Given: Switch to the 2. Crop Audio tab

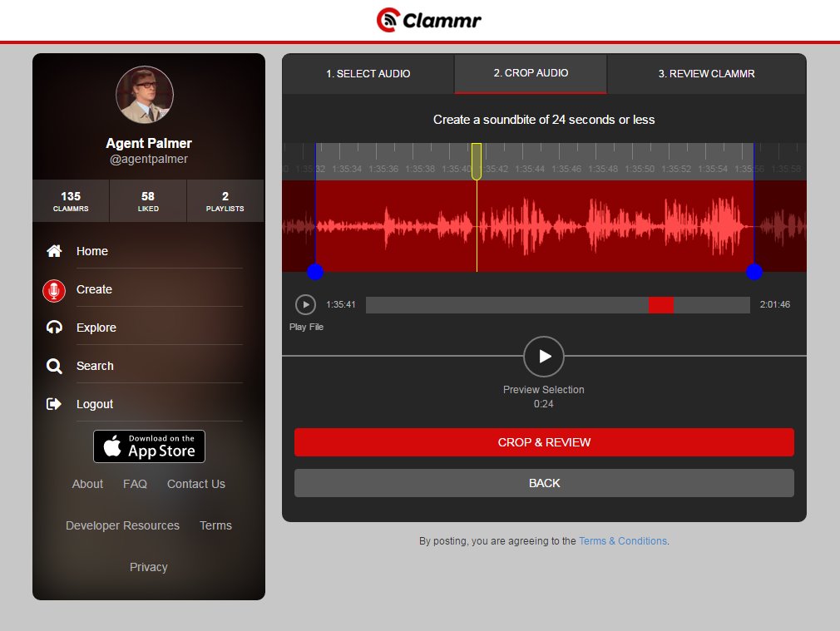Looking at the screenshot, I should click(531, 73).
